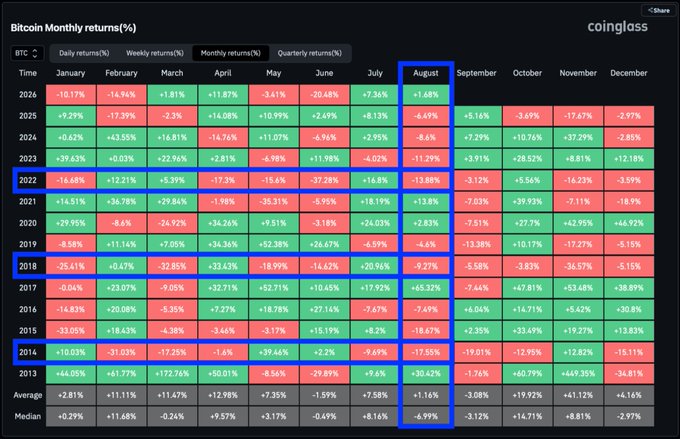Click the December column header
This screenshot has height=439, width=680.
coord(629,73)
